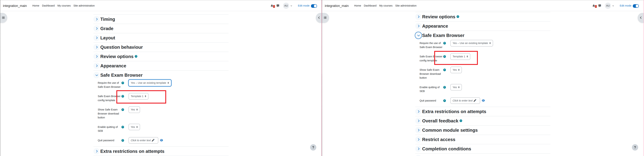Toggle Edit mode switch in right window
This screenshot has height=156, width=644.
tap(636, 6)
